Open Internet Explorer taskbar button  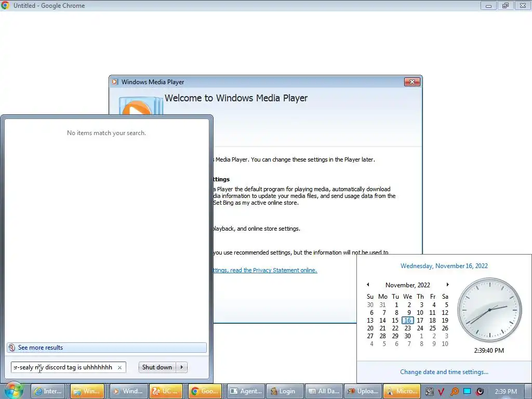pos(48,391)
